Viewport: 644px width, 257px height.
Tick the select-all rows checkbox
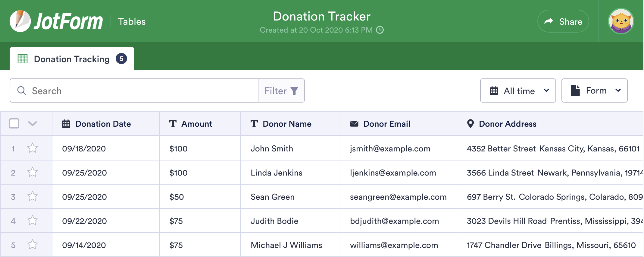(x=14, y=123)
